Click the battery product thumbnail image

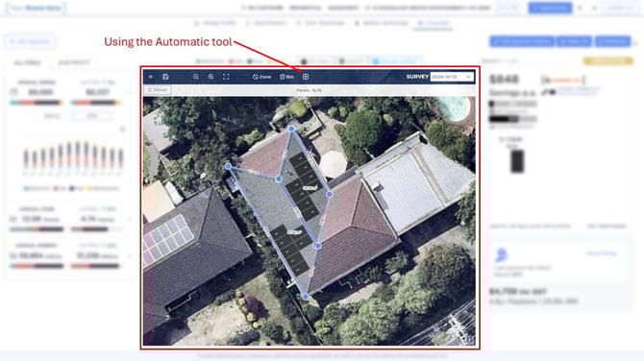point(517,161)
